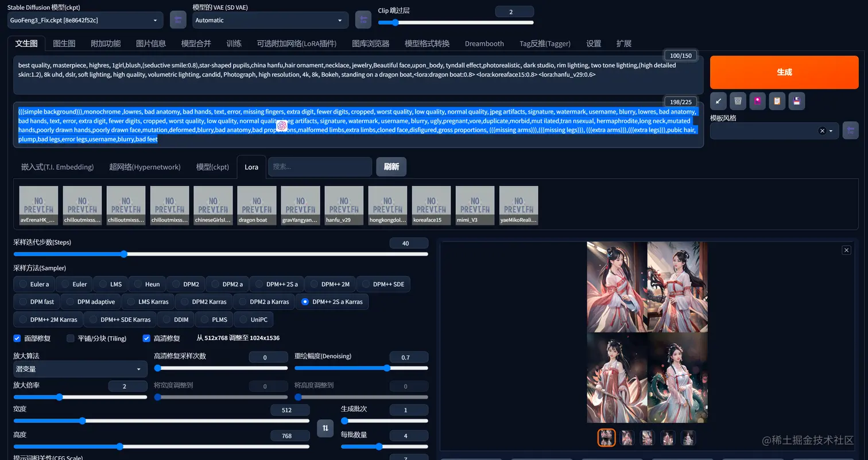Select the yaeMikoReali Lora card
This screenshot has width=868, height=460.
[x=518, y=205]
